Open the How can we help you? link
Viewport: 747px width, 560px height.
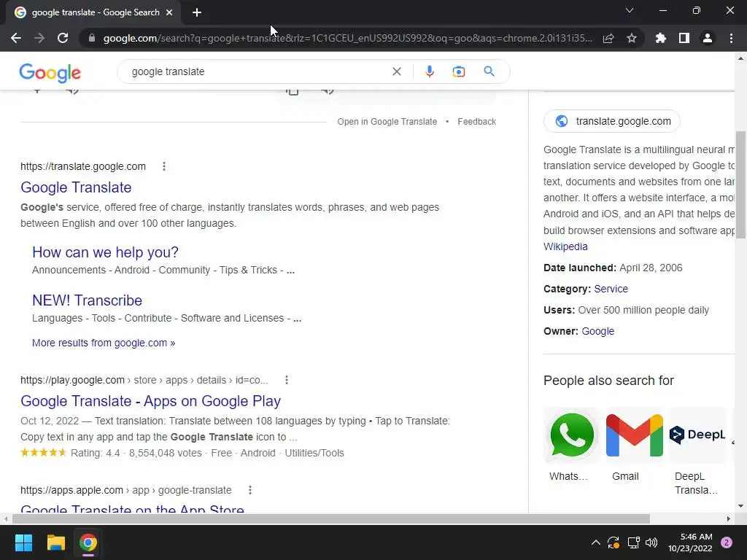[105, 252]
